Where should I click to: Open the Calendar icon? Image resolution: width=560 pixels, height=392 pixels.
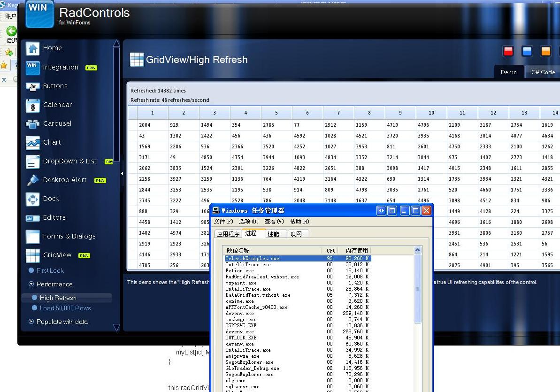coord(32,106)
